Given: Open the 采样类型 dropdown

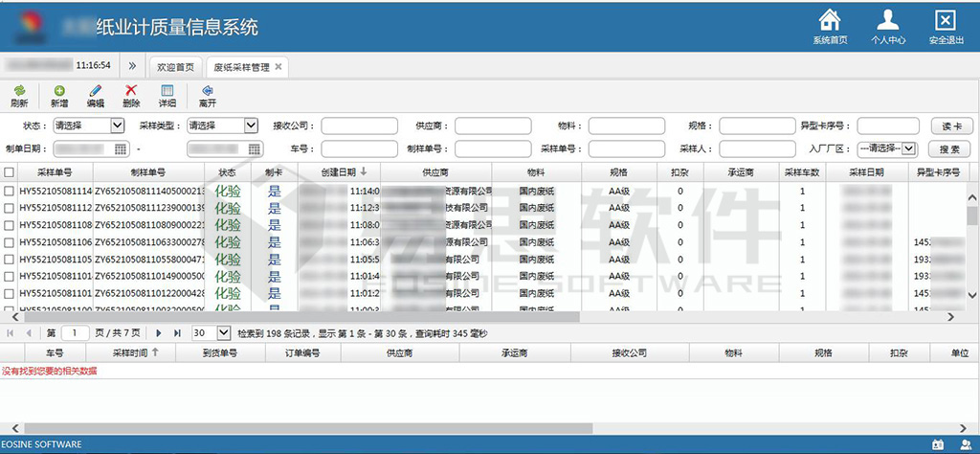Looking at the screenshot, I should pos(222,125).
